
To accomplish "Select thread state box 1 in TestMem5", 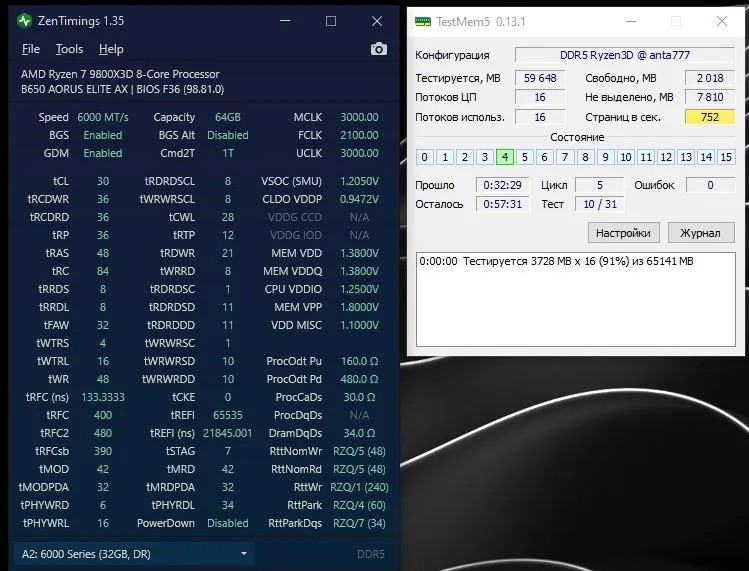I will tap(445, 157).
